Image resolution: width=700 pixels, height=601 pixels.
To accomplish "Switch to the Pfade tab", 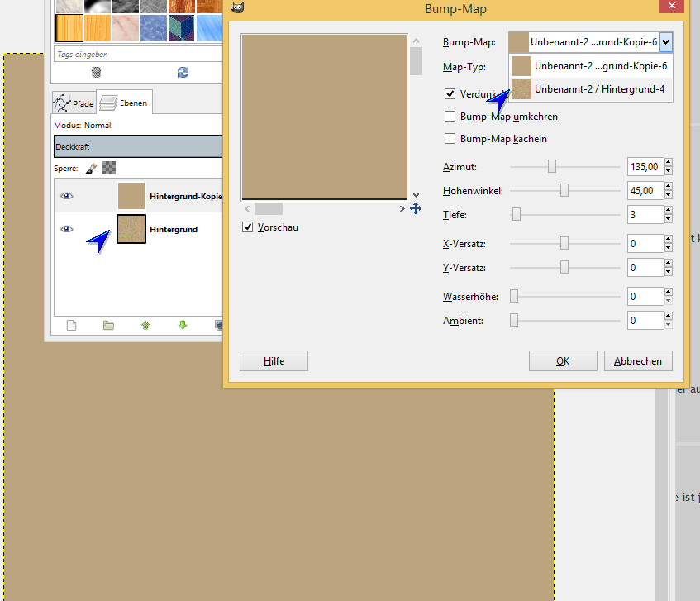I will (74, 103).
